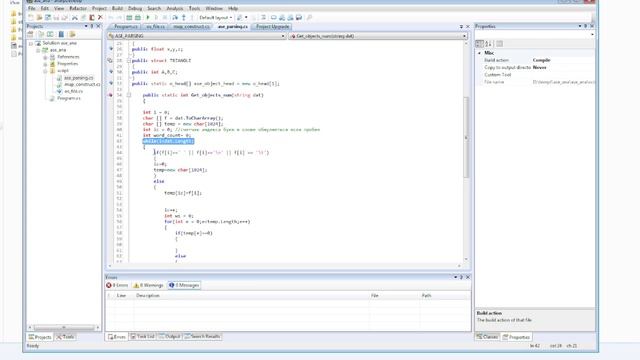Select map_construct.cs in project tree

[82, 84]
